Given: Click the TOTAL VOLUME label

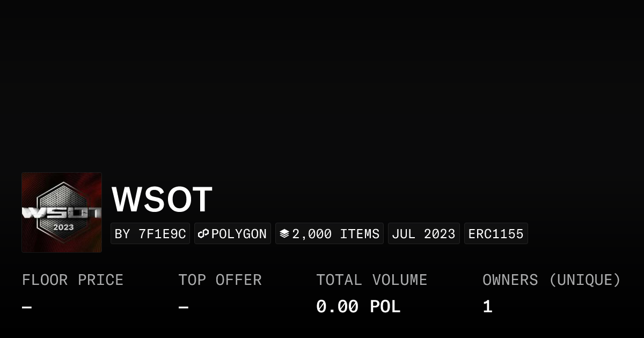Looking at the screenshot, I should point(371,280).
